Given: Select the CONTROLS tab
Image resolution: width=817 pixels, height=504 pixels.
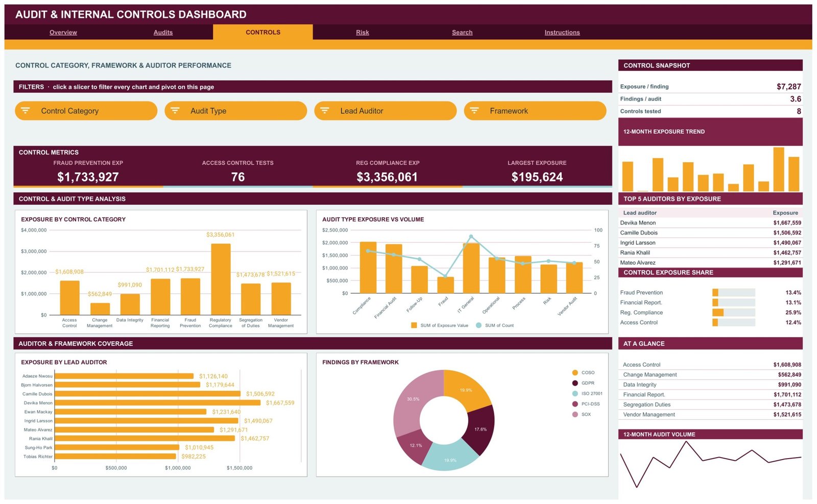Looking at the screenshot, I should pyautogui.click(x=263, y=32).
